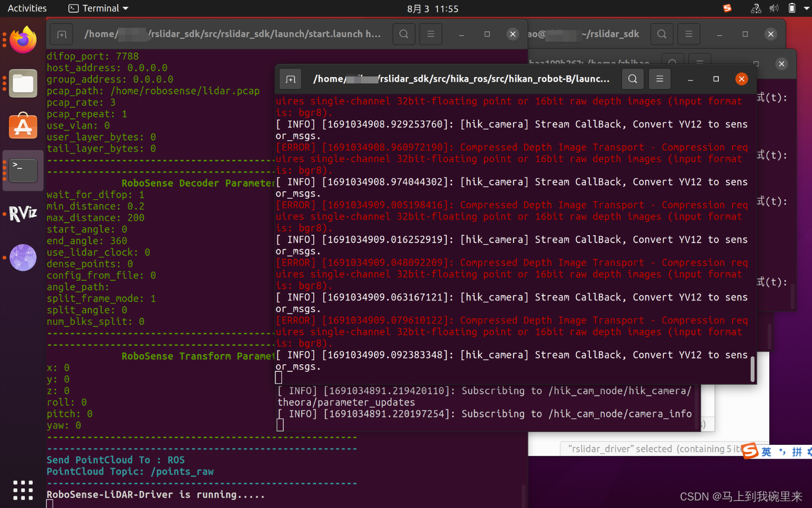The height and width of the screenshot is (508, 812).
Task: Maximize the hikan_robot-B terminal window
Action: (716, 79)
